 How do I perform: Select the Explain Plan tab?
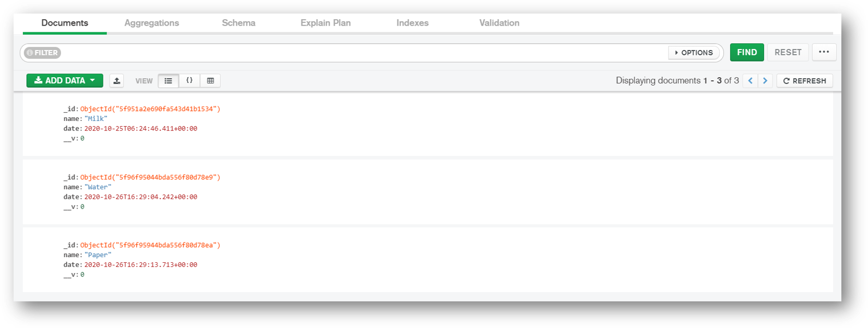325,23
